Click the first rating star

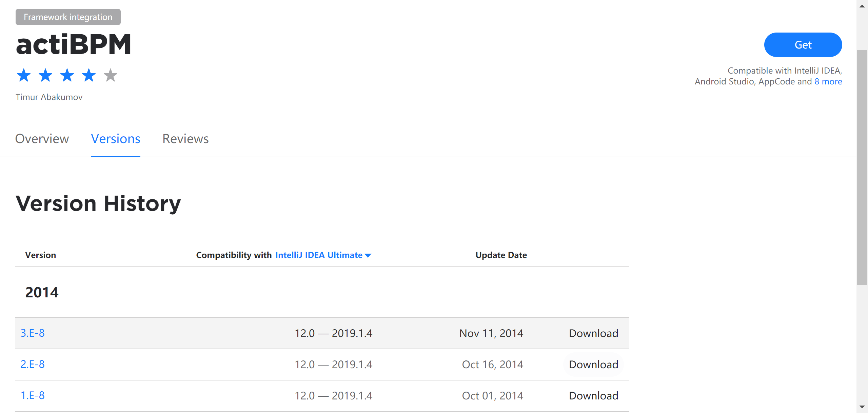click(x=24, y=75)
